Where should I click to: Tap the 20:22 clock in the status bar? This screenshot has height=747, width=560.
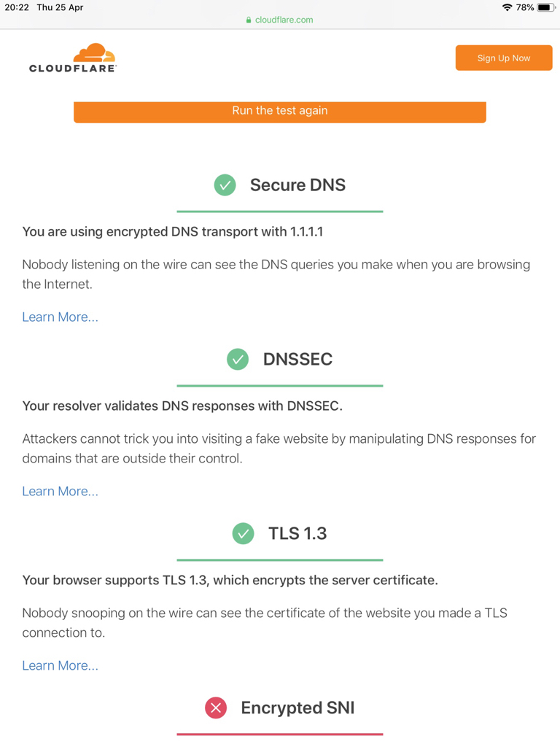pyautogui.click(x=17, y=7)
